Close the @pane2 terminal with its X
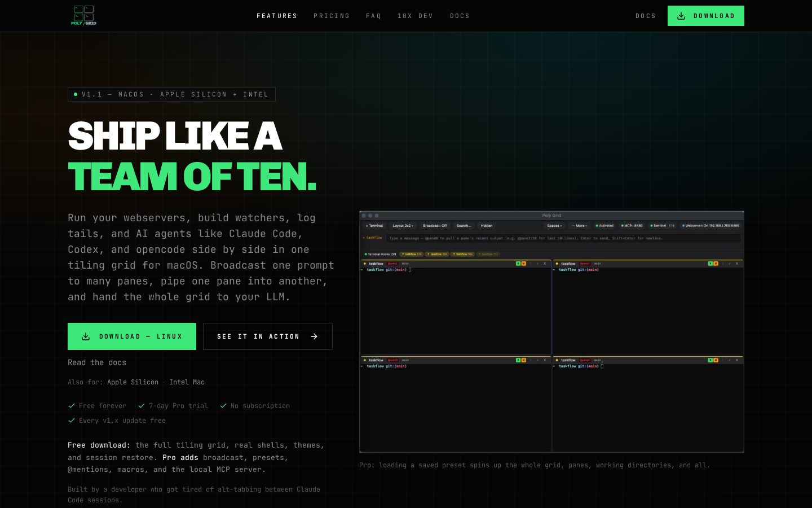This screenshot has height=508, width=812. click(737, 264)
